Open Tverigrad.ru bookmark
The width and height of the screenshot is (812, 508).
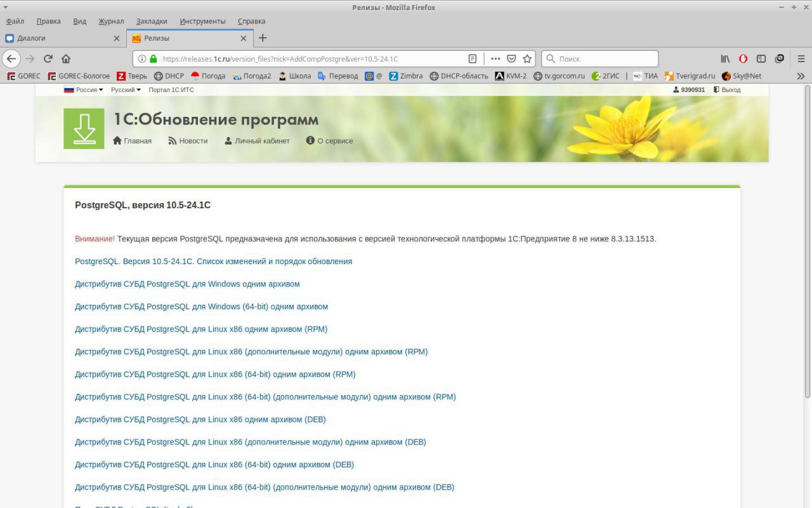pyautogui.click(x=690, y=76)
